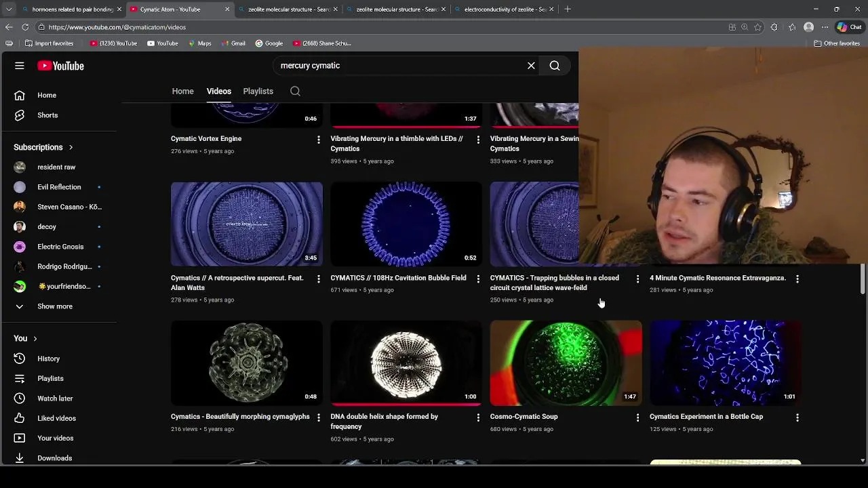Screen dimensions: 868x488
Task: Open options menu for Vibrating Mercury in a thimble
Action: (478, 140)
